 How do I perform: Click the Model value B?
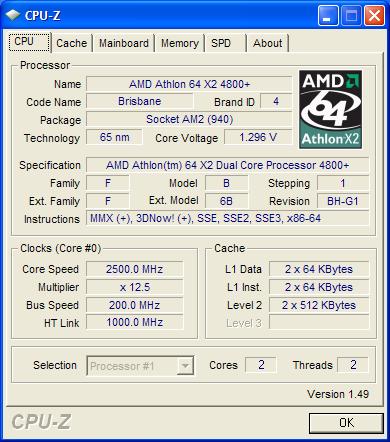[226, 183]
